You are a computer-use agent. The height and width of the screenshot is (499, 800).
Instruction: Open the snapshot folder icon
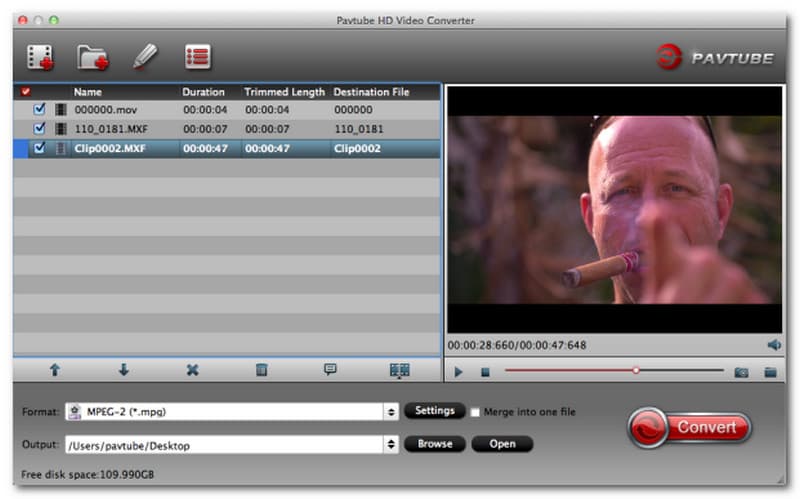(x=770, y=372)
